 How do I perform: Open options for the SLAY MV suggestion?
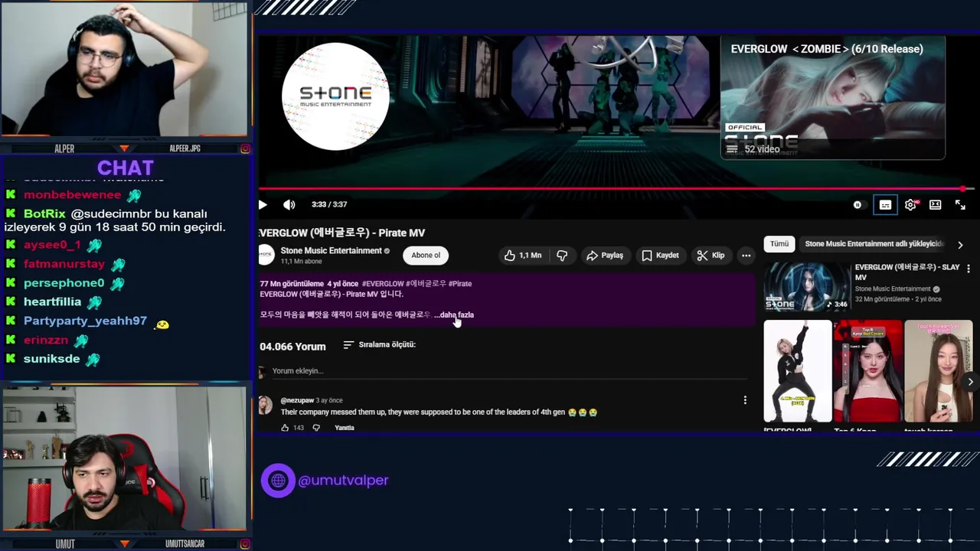click(969, 269)
